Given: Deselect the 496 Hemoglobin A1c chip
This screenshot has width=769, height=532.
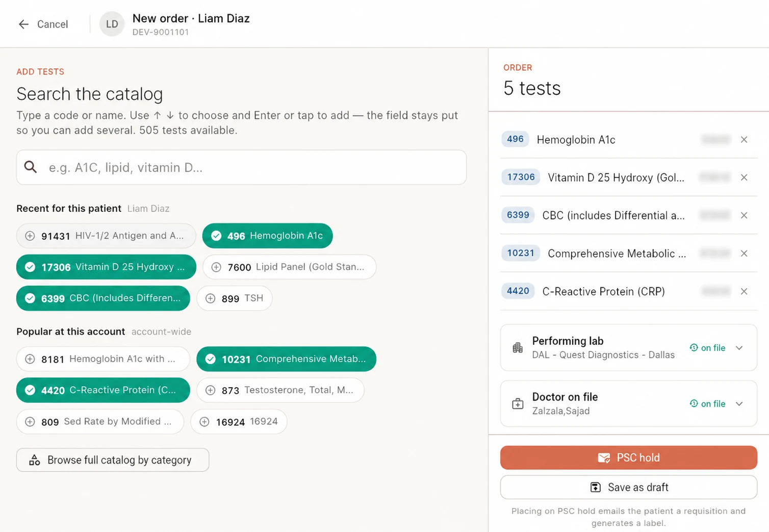Looking at the screenshot, I should pos(267,236).
